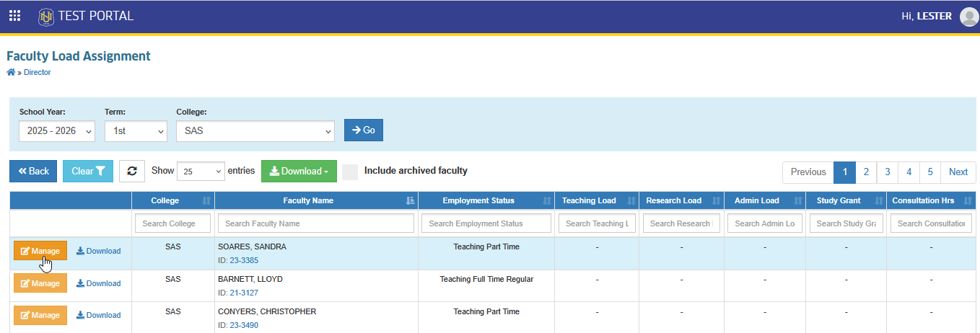Open the user avatar profile icon
Image resolution: width=980 pixels, height=333 pixels.
pos(968,17)
